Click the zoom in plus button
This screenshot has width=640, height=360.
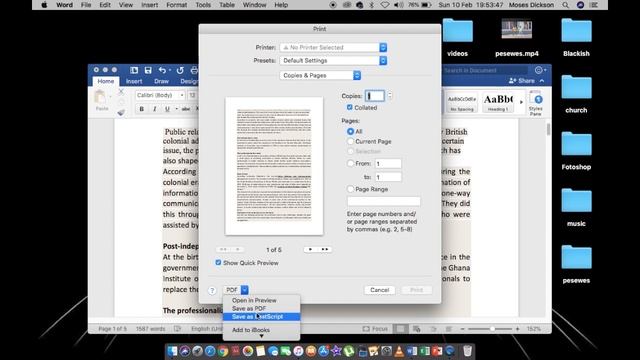(x=518, y=329)
